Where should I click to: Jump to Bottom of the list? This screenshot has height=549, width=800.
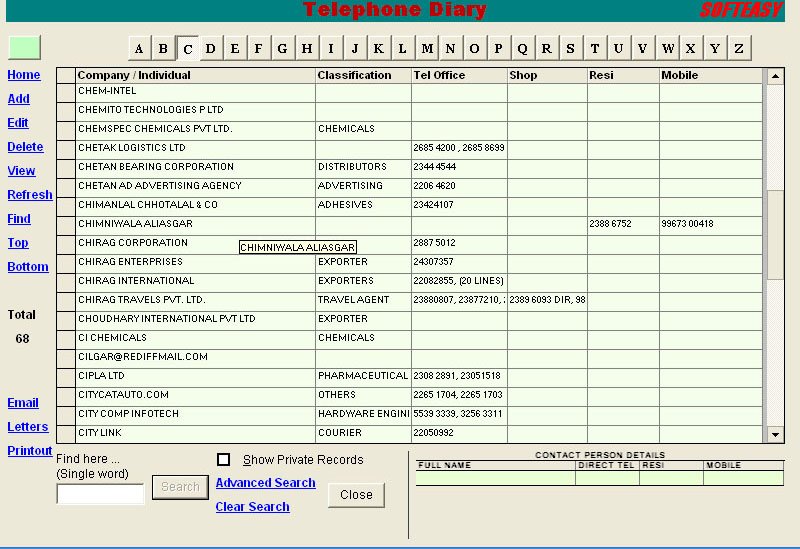pos(28,266)
